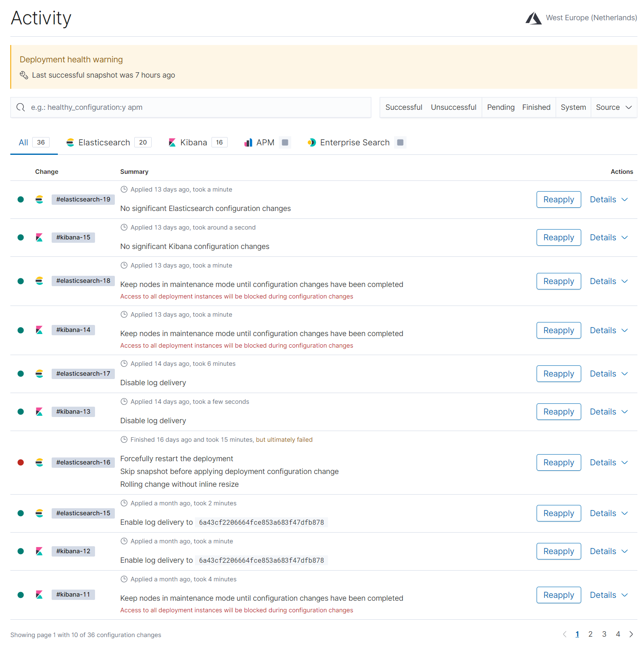The image size is (644, 654).
Task: Reapply failed change #elasticsearch-16
Action: click(558, 462)
